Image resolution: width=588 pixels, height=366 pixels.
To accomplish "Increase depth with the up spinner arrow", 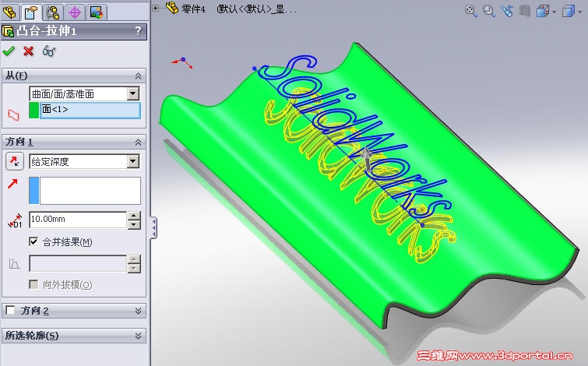I will [x=134, y=216].
